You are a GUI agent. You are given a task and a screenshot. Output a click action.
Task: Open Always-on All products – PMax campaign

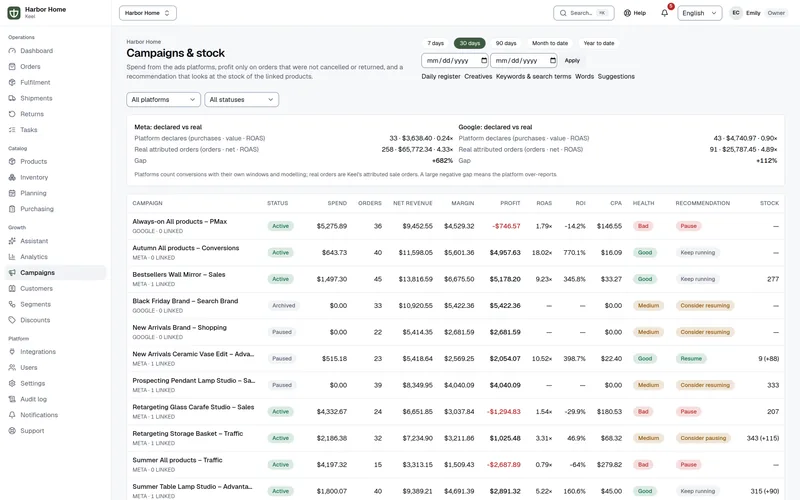[180, 221]
